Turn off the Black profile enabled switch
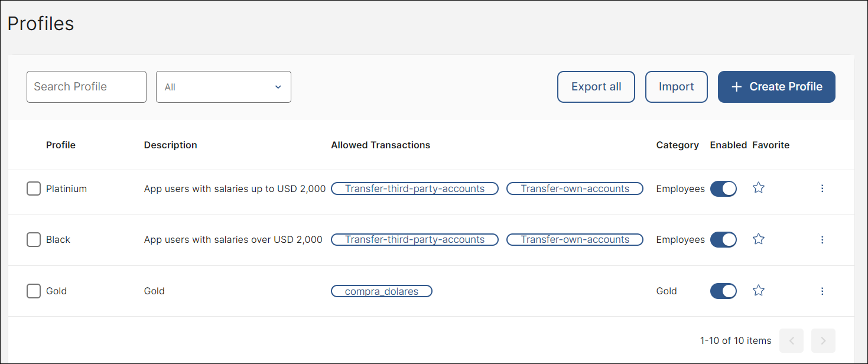Viewport: 868px width, 364px height. (x=723, y=240)
